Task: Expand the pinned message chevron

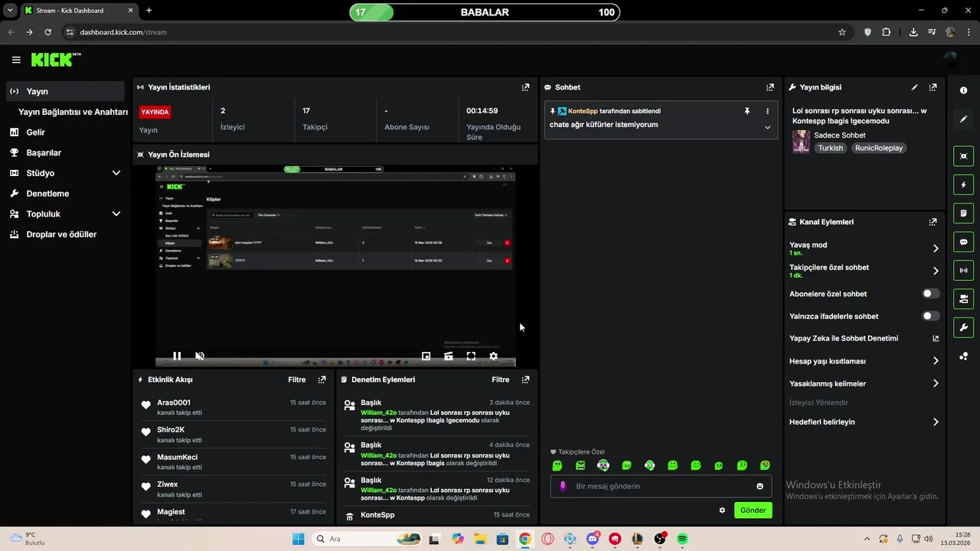Action: [x=767, y=127]
